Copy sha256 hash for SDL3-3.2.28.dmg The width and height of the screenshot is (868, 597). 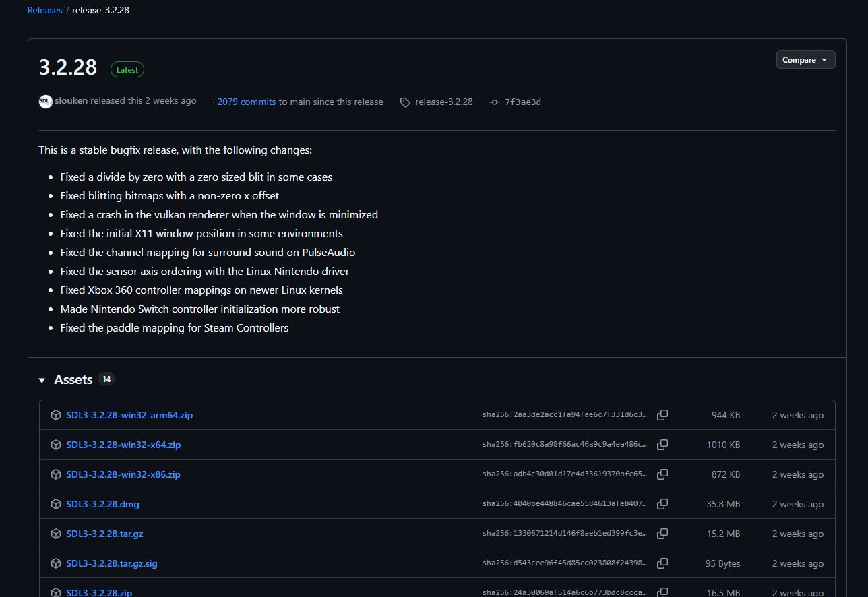click(x=662, y=504)
